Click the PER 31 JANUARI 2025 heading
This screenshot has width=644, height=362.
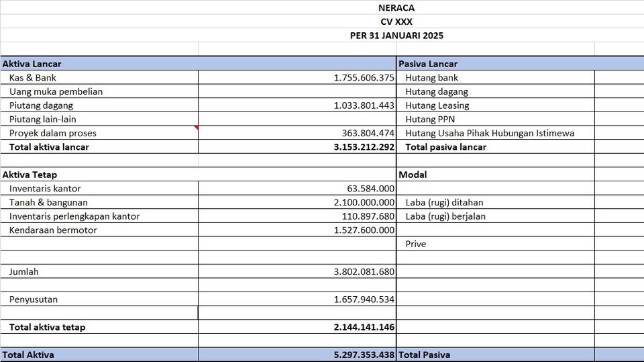click(396, 36)
